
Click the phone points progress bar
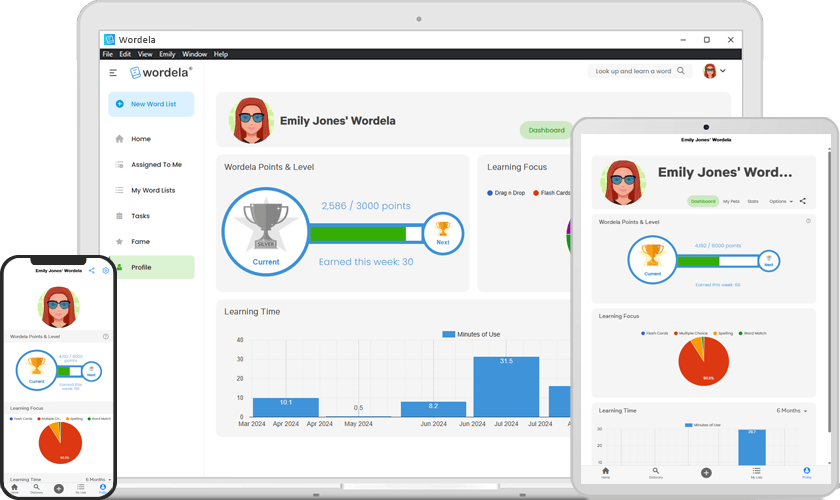pyautogui.click(x=70, y=371)
